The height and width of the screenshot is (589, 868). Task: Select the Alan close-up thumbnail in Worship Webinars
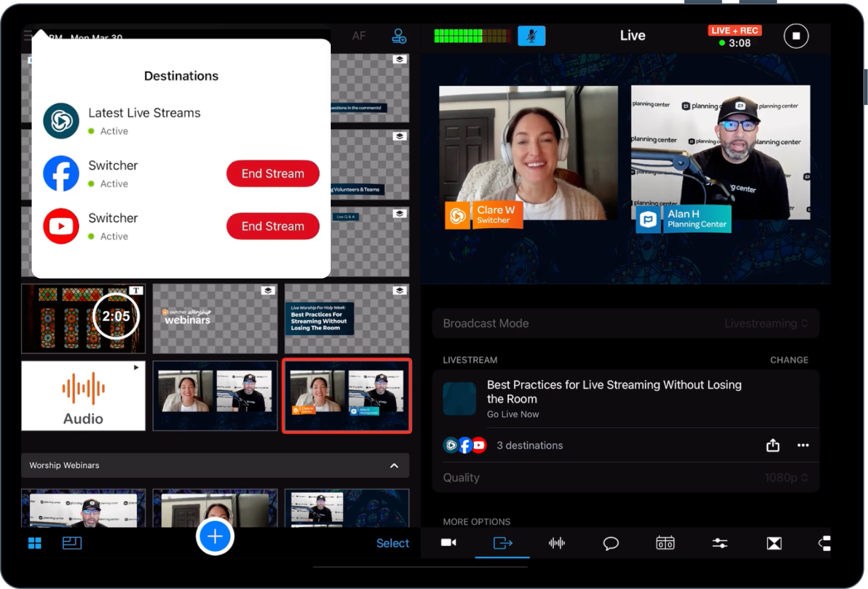pyautogui.click(x=83, y=508)
